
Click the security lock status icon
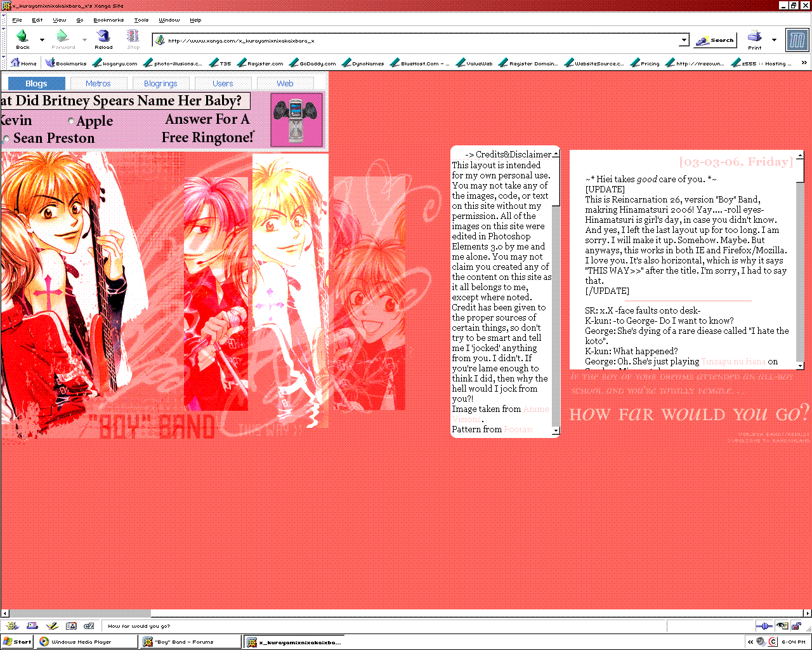[796, 626]
